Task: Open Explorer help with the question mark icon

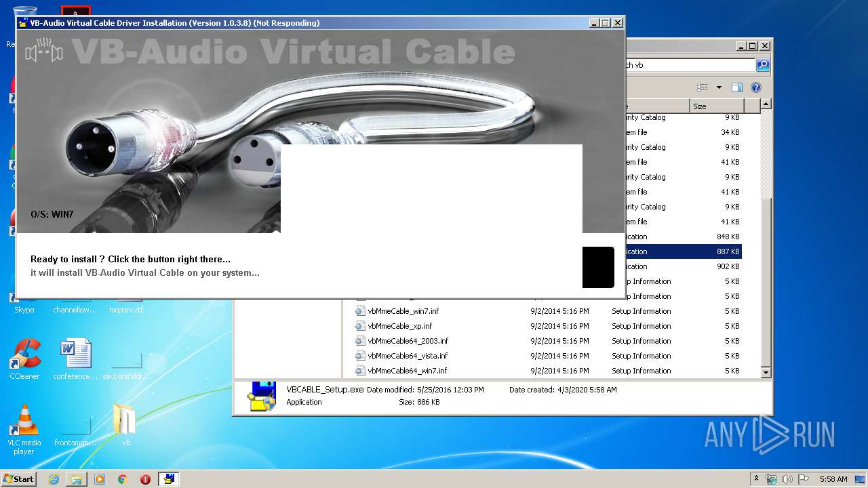Action: coord(756,87)
